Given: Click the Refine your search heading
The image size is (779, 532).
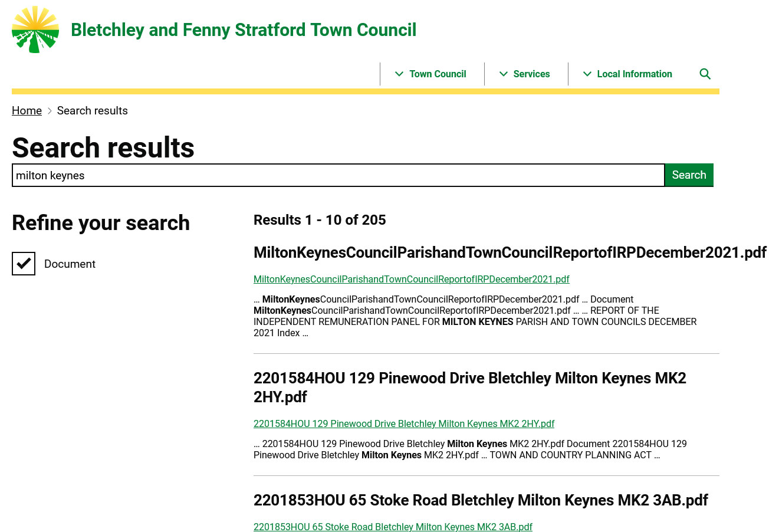Looking at the screenshot, I should pos(101,223).
